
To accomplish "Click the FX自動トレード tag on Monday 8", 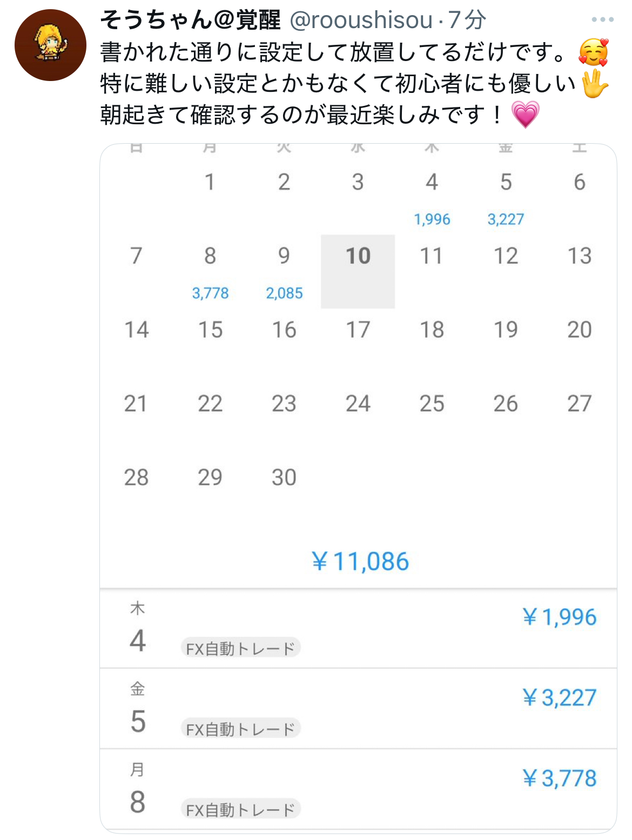I will [x=240, y=810].
